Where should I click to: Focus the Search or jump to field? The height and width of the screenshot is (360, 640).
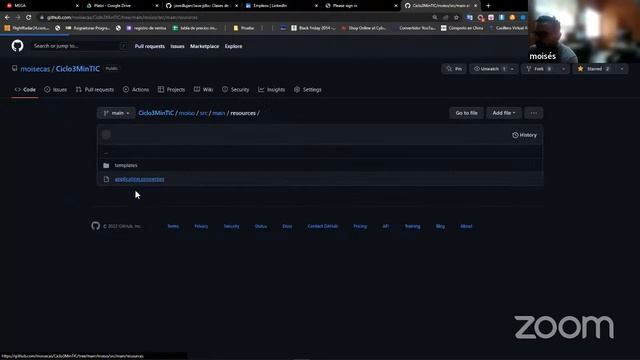point(80,46)
